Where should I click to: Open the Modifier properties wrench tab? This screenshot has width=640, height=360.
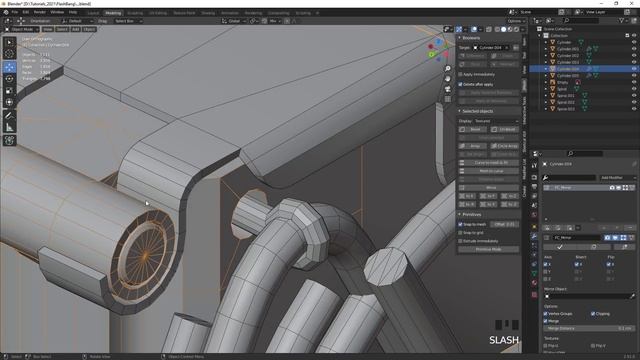534,236
